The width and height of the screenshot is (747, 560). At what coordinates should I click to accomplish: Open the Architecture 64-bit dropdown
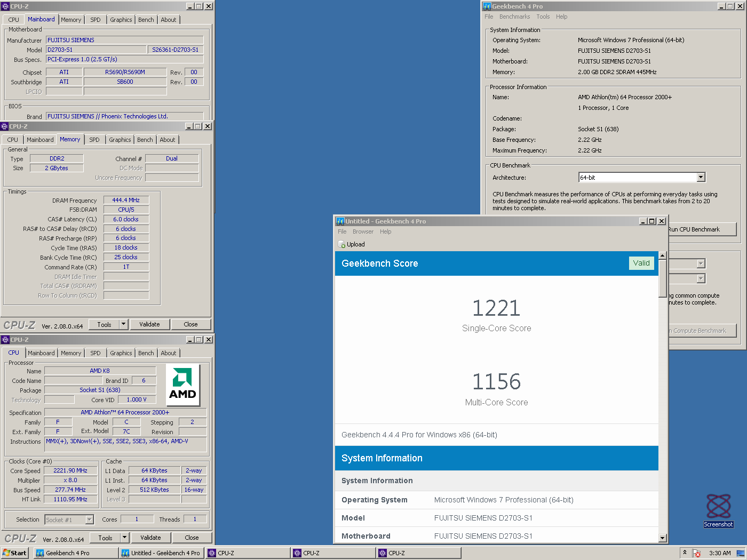tap(701, 177)
